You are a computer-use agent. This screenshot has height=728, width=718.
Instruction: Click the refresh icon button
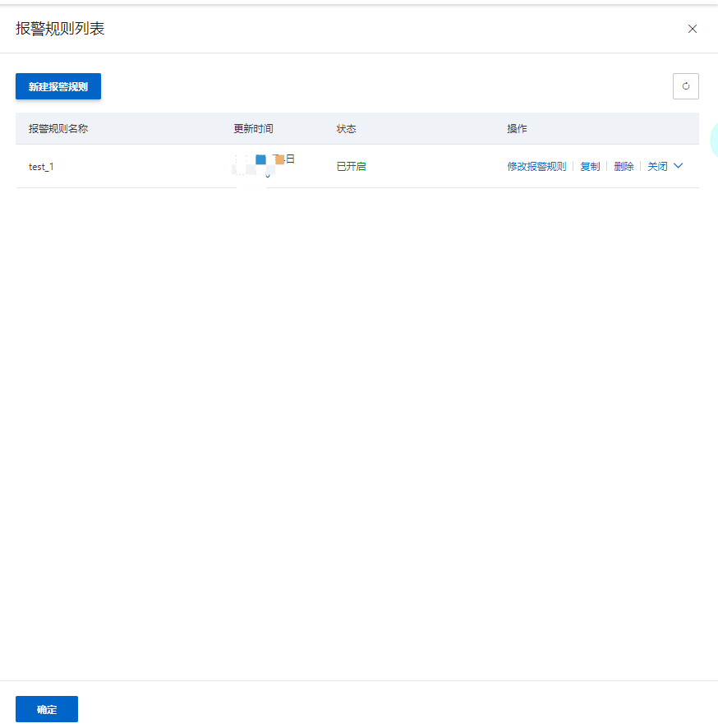685,86
